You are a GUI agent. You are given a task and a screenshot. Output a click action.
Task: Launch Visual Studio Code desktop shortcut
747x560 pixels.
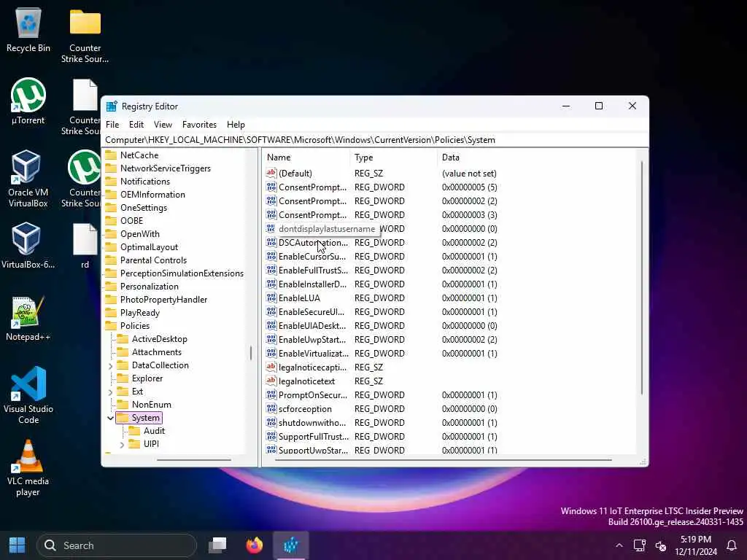tap(28, 395)
